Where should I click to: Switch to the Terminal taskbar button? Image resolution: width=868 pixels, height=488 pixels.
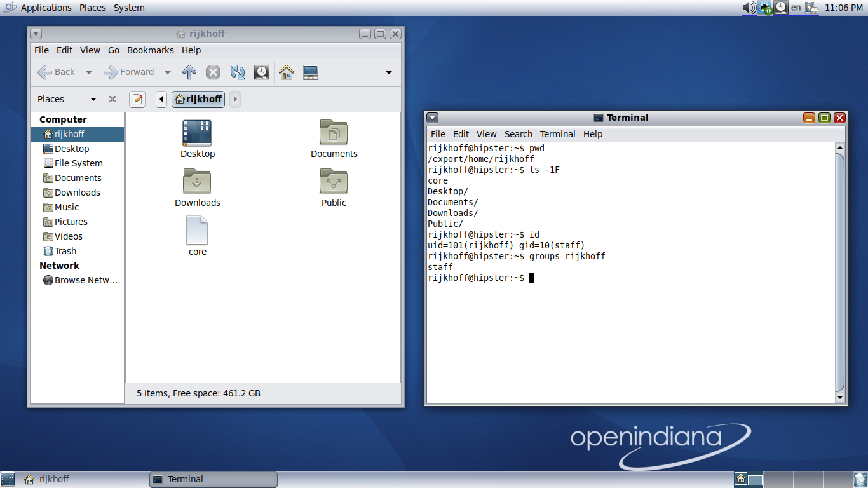click(214, 480)
